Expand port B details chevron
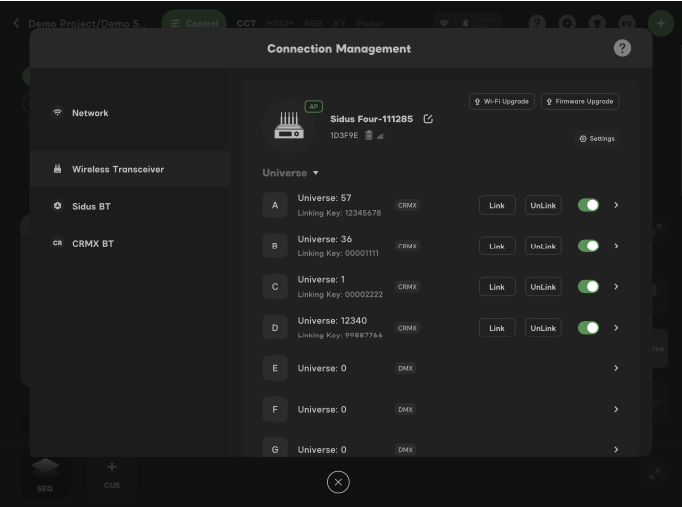 [616, 246]
